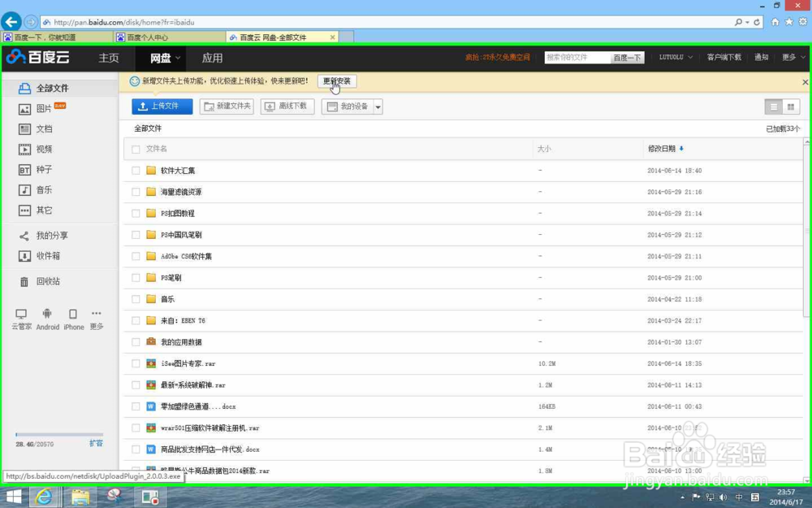Click 我的设备 button
This screenshot has width=812, height=508.
click(348, 106)
